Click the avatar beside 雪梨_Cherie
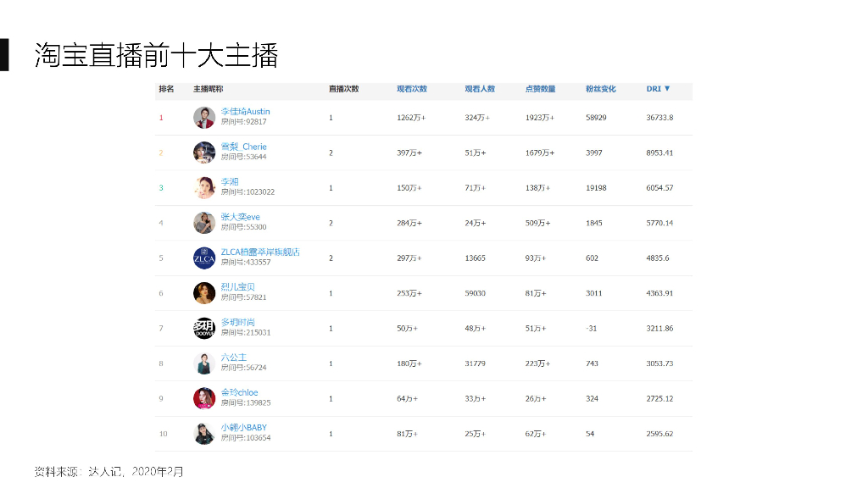The width and height of the screenshot is (868, 488). 204,152
